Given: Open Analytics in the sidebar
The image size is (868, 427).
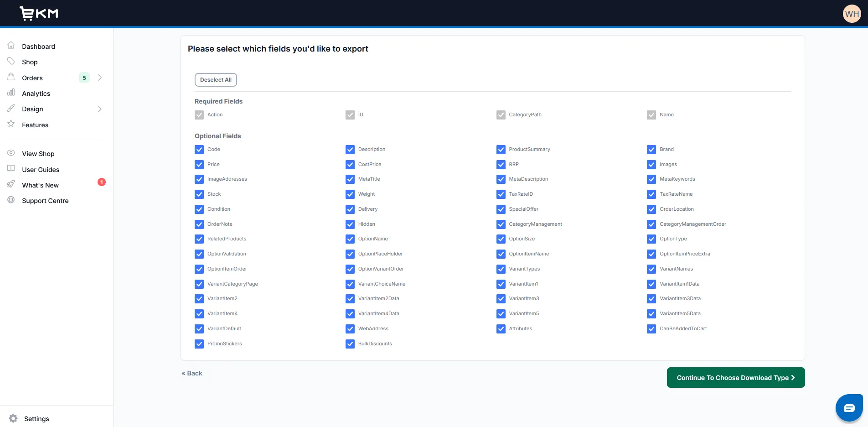Looking at the screenshot, I should tap(36, 94).
